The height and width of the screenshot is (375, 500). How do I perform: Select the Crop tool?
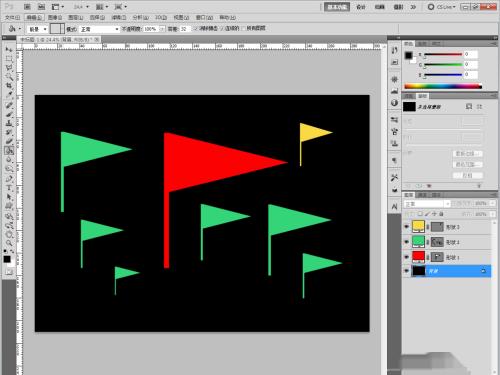coord(9,86)
